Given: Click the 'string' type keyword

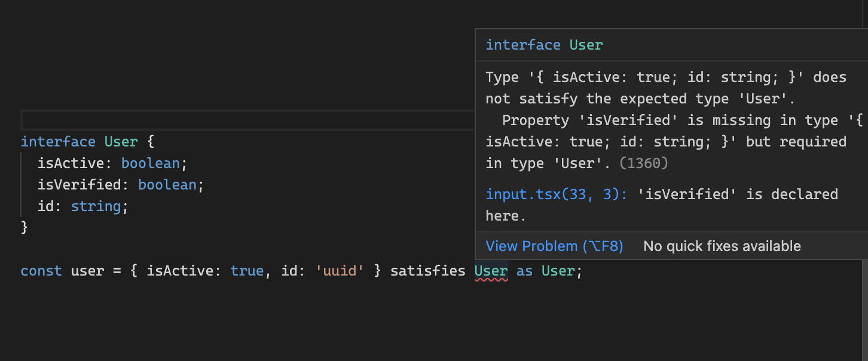Looking at the screenshot, I should (96, 206).
